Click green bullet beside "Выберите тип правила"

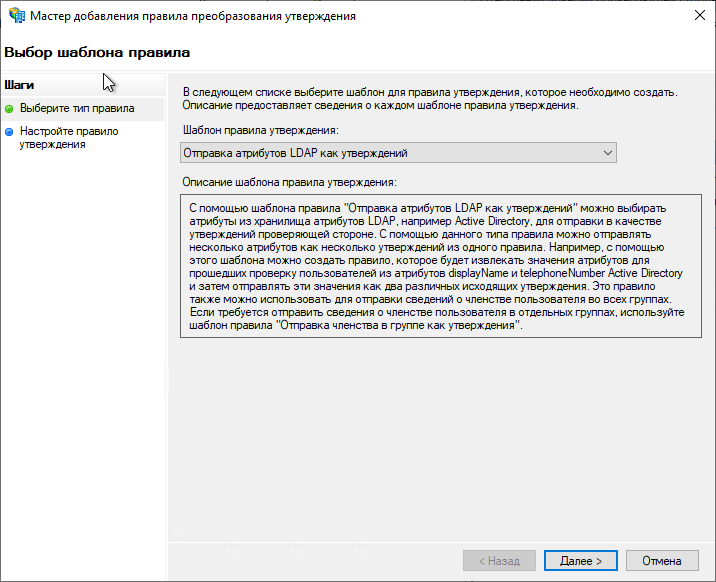[9, 108]
